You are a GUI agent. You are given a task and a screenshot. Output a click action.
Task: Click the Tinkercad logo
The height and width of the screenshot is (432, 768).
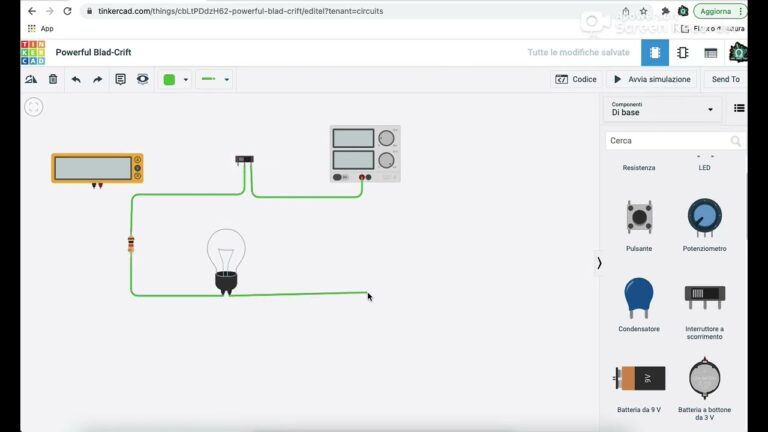tap(33, 52)
